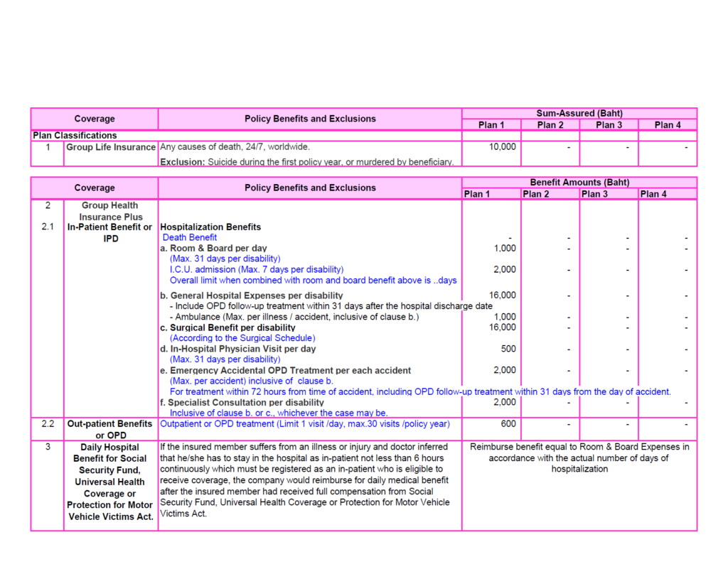Viewport: 728px width, 569px height.
Task: Select the 500 In-Hospital Physician Visit amount
Action: tap(506, 349)
